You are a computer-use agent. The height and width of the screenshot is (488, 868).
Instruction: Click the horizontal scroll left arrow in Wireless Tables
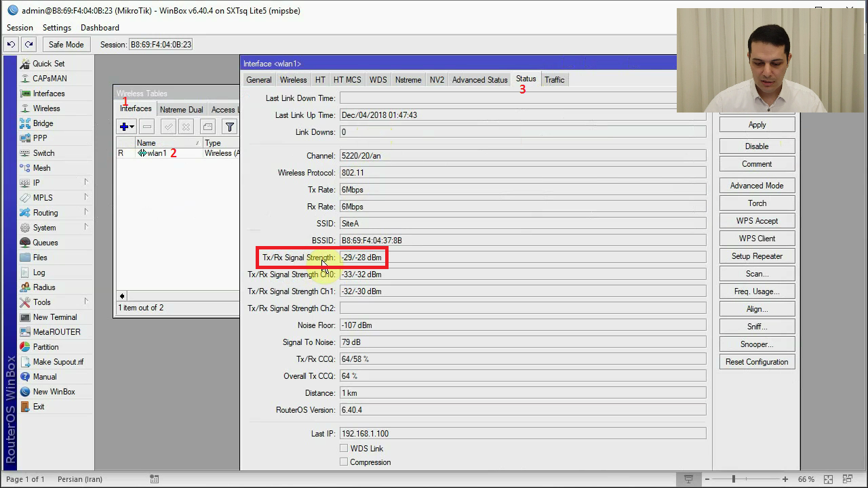click(x=122, y=296)
